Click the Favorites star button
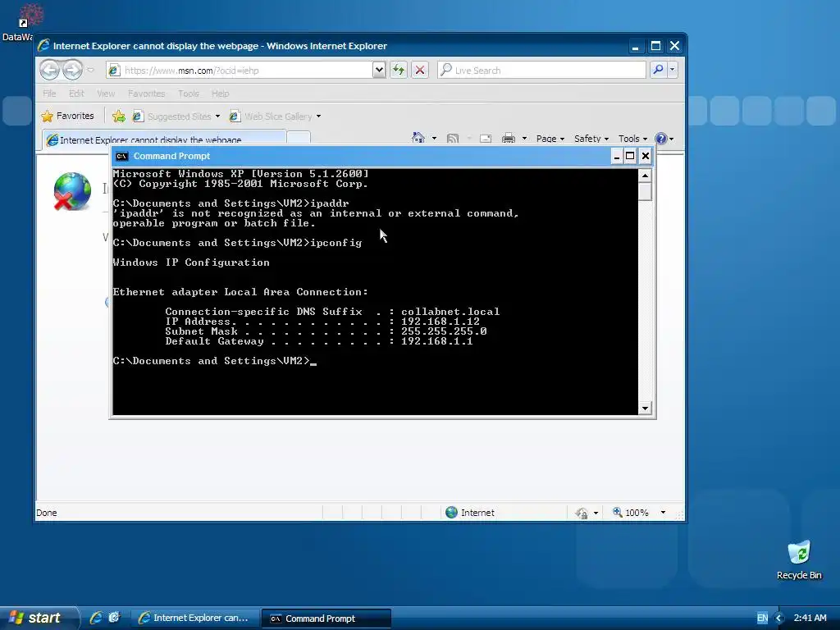The image size is (840, 630). tap(67, 116)
